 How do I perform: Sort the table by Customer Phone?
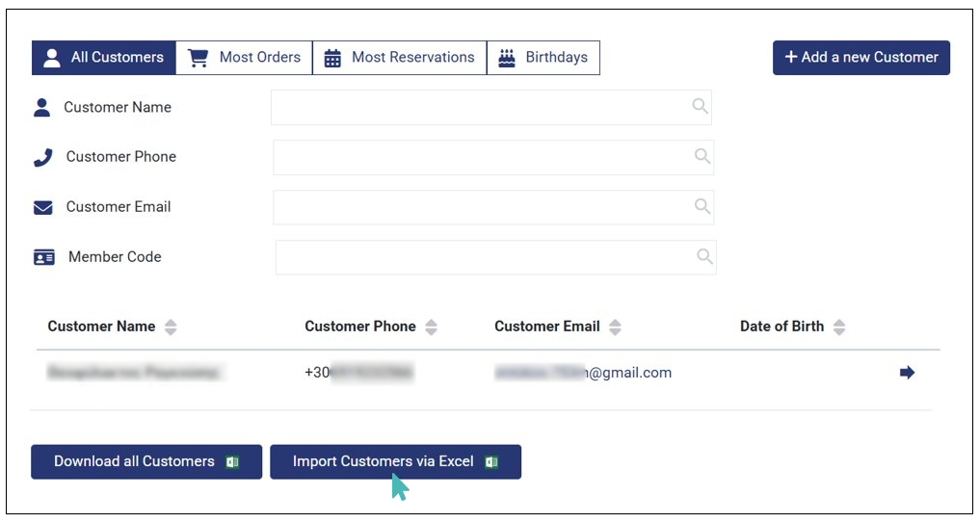pos(431,327)
